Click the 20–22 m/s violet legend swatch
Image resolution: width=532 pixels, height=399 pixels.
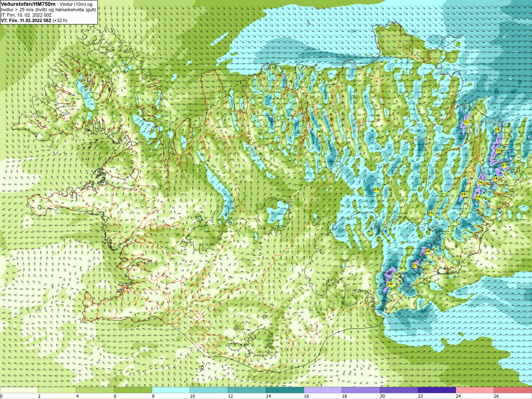coord(399,390)
